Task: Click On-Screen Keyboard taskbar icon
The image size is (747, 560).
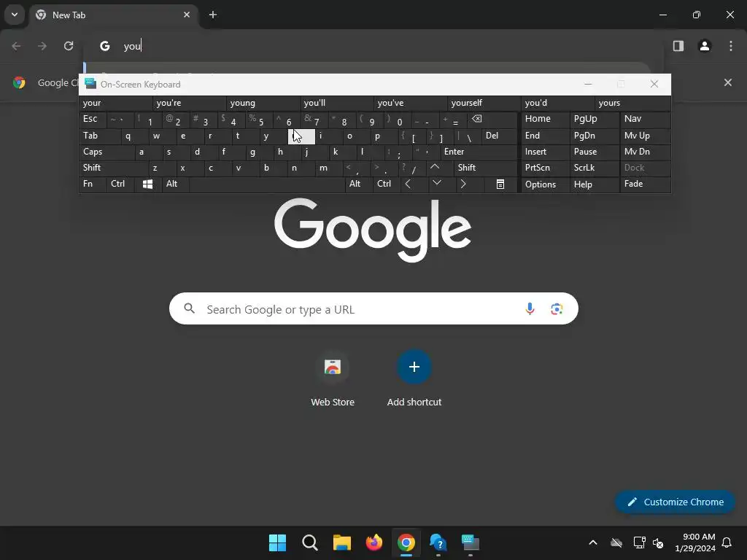Action: pos(471,542)
